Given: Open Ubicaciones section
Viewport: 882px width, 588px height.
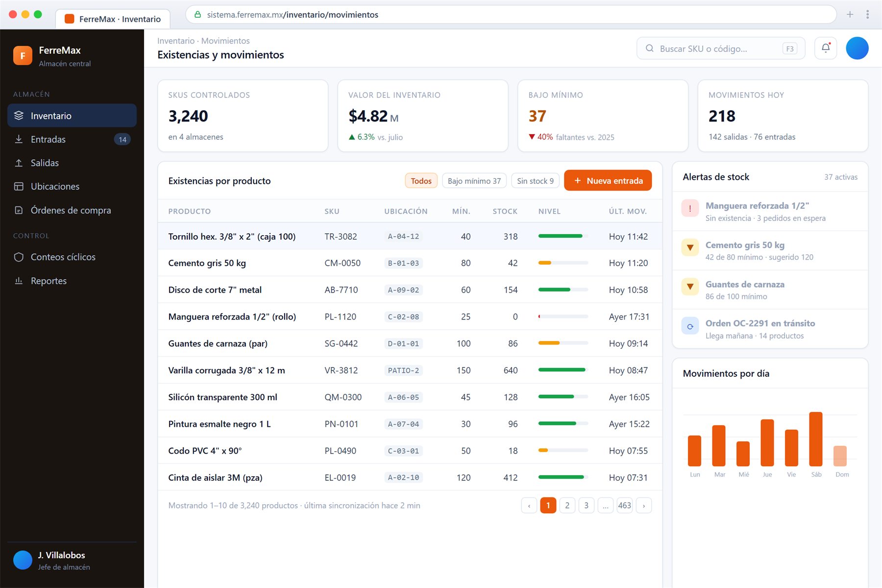Looking at the screenshot, I should 72,186.
